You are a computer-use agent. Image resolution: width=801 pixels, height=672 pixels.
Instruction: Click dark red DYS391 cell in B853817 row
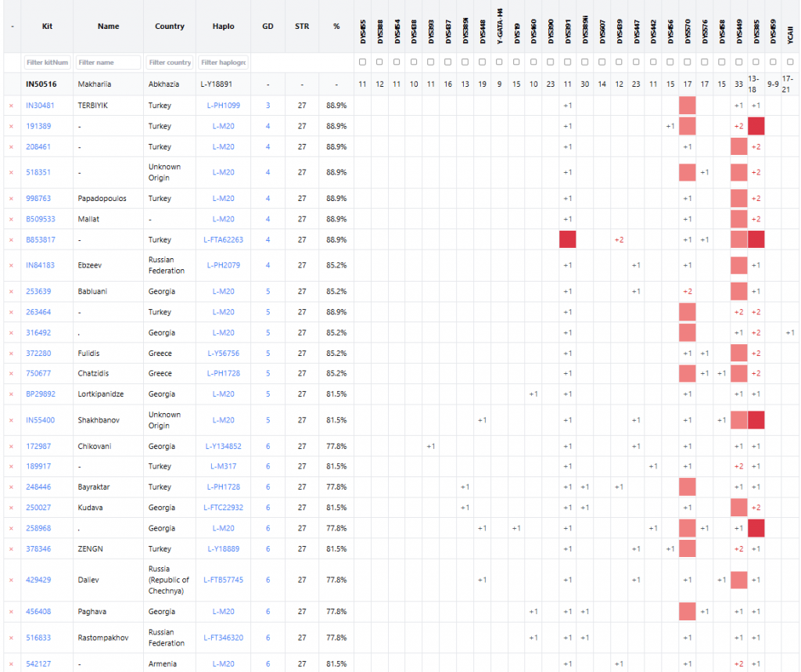(x=568, y=240)
